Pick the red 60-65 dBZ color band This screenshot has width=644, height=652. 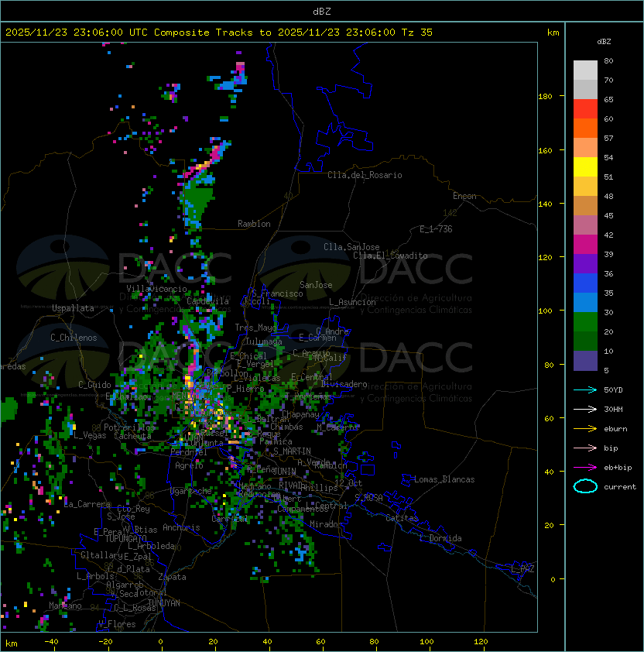tap(585, 109)
